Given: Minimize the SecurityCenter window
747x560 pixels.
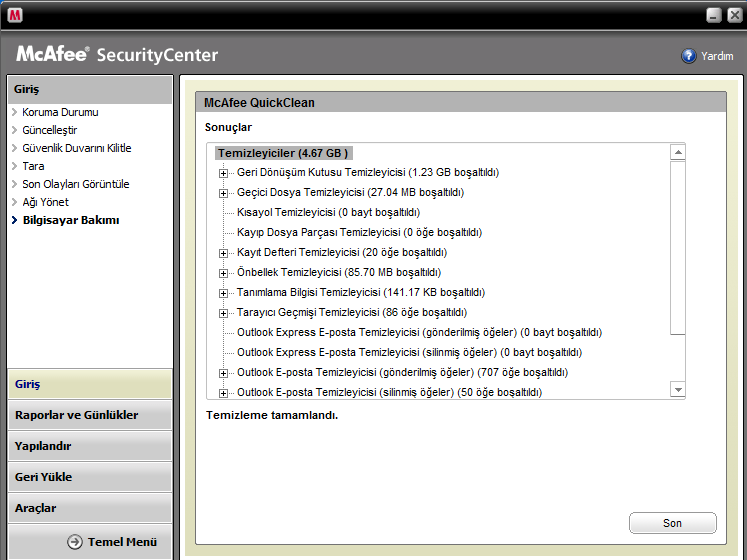Looking at the screenshot, I should pos(713,15).
